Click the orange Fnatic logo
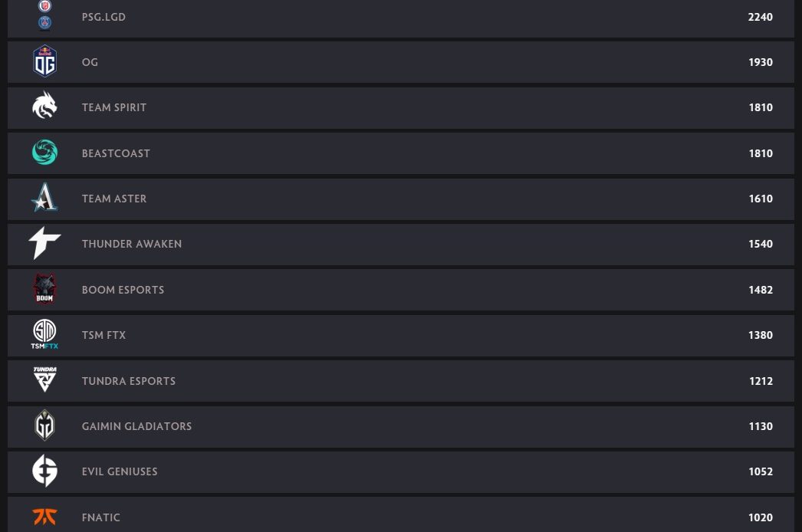Viewport: 802px width, 532px height. click(x=44, y=517)
